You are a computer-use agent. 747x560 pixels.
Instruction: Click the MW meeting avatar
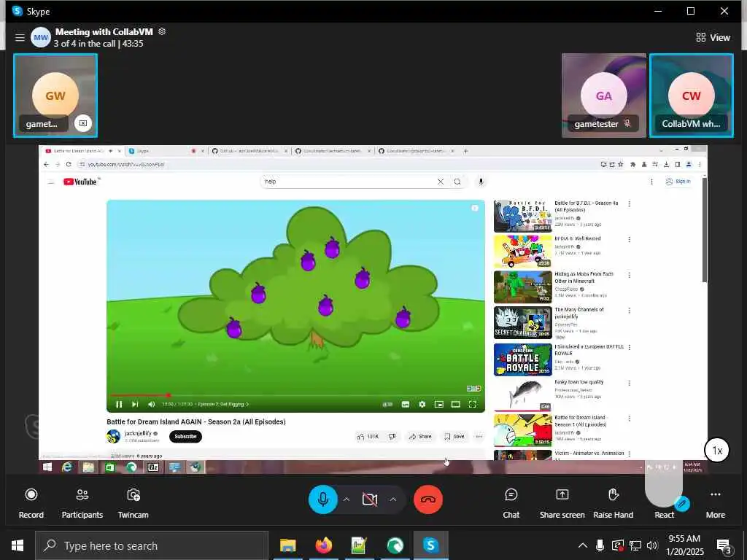pyautogui.click(x=41, y=37)
